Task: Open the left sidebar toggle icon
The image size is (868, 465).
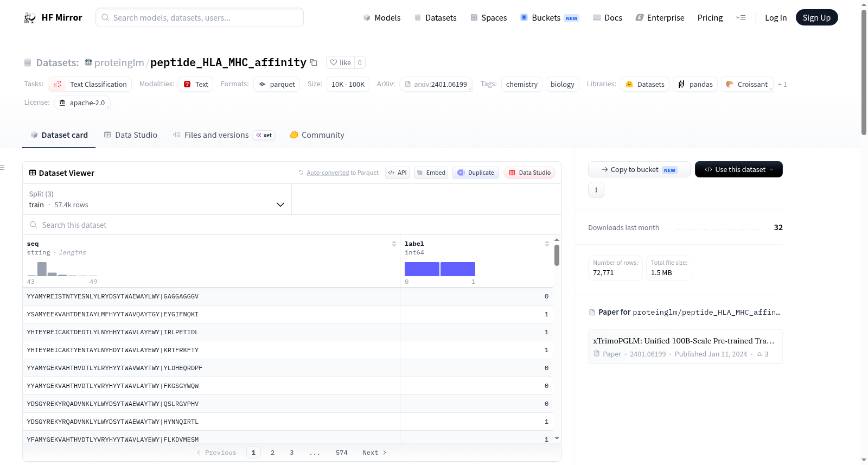Action: pyautogui.click(x=2, y=168)
